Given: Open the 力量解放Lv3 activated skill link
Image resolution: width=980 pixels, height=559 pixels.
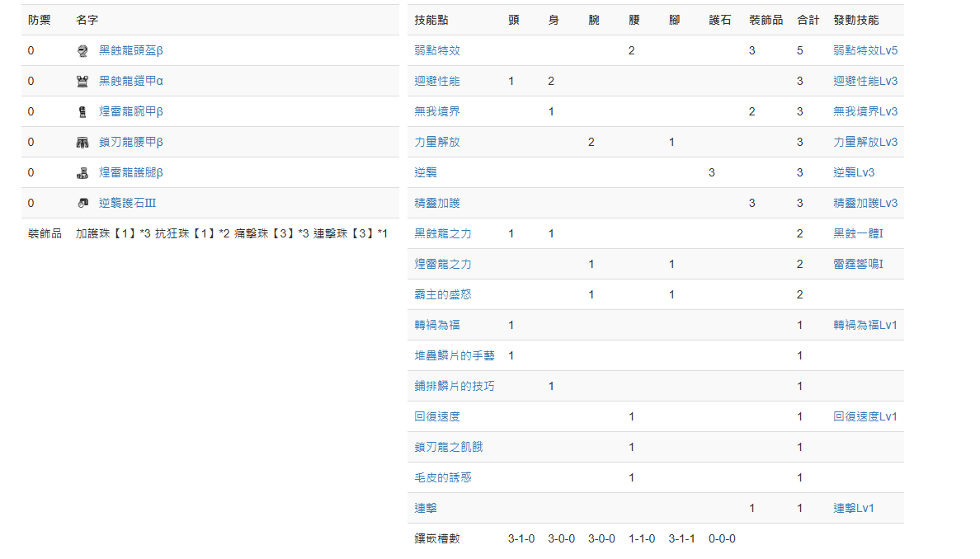Looking at the screenshot, I should (x=865, y=143).
